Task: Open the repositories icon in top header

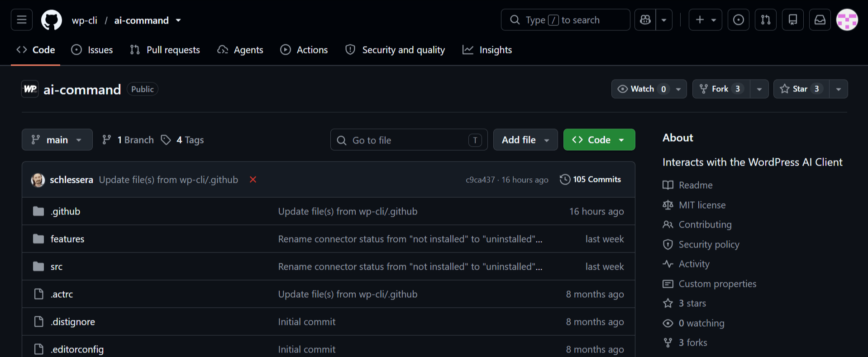Action: point(793,20)
